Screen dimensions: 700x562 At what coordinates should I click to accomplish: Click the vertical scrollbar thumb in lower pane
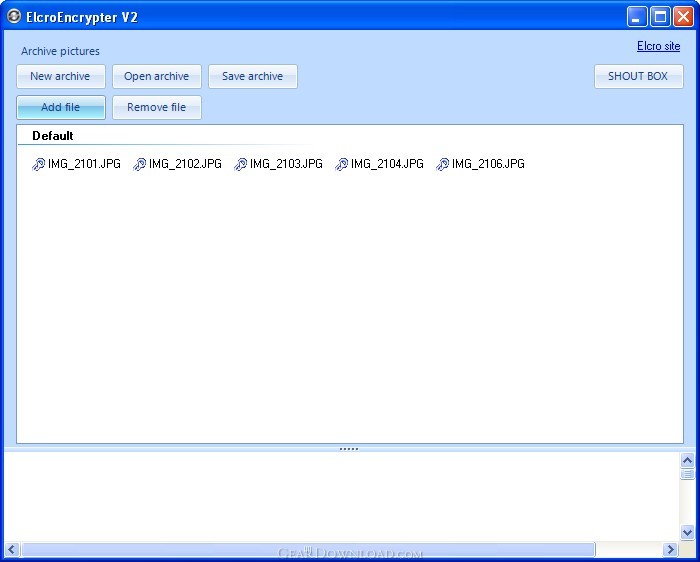(x=687, y=474)
